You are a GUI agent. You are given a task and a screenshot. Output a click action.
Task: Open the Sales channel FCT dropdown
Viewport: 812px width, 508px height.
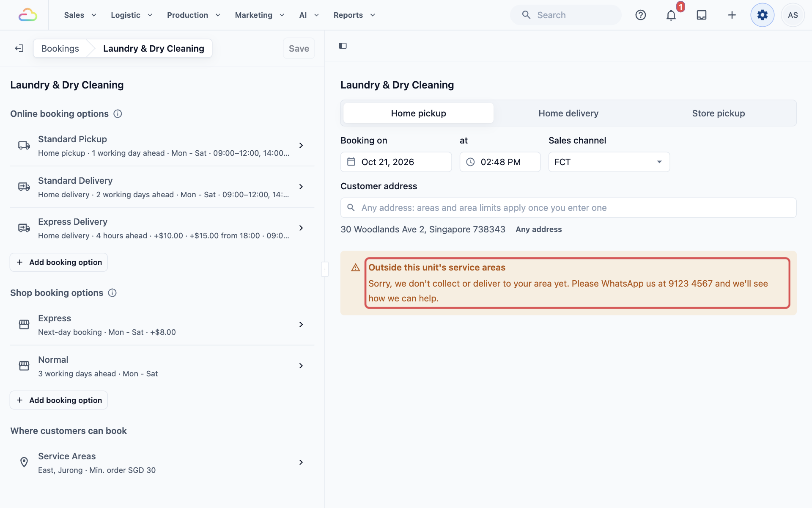coord(609,162)
